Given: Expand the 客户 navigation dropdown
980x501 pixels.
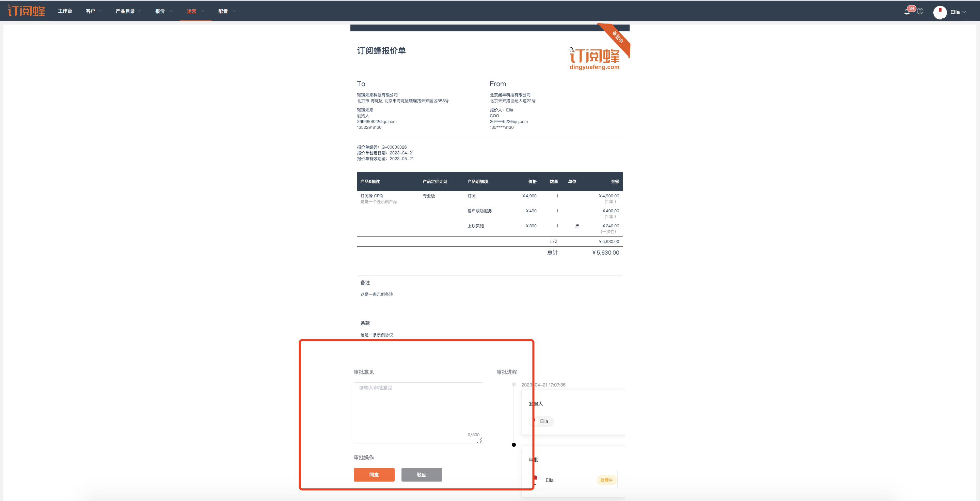Looking at the screenshot, I should pyautogui.click(x=94, y=11).
